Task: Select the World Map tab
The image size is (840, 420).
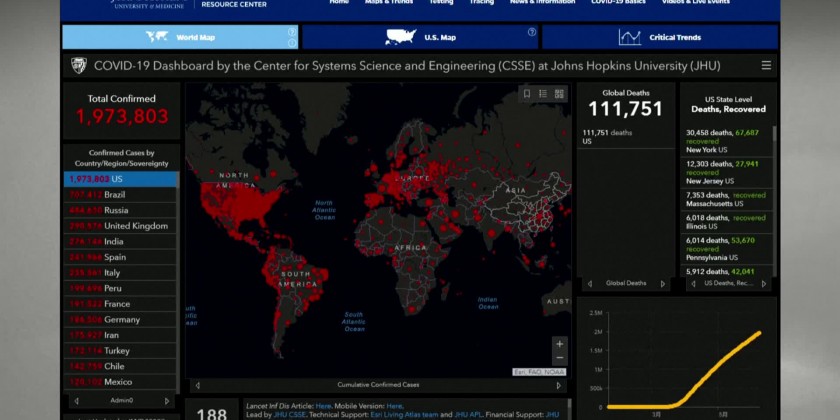Action: coord(180,38)
